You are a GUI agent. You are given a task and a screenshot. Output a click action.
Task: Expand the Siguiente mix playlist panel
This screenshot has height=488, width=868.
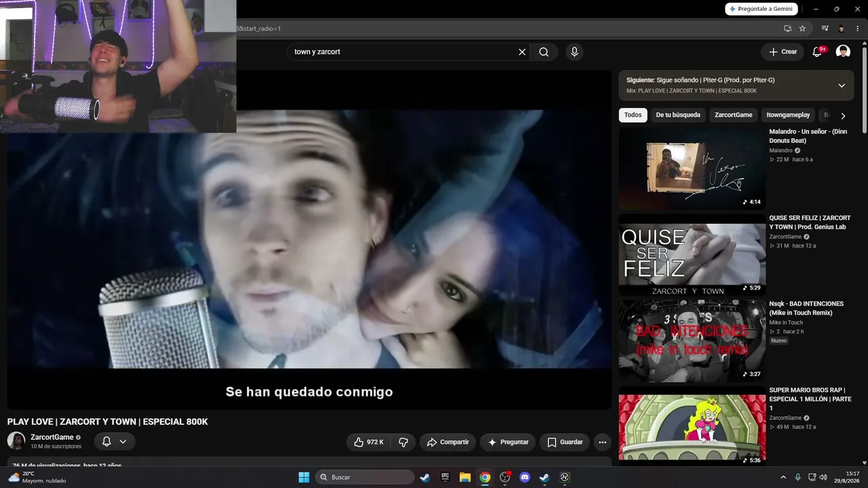842,85
